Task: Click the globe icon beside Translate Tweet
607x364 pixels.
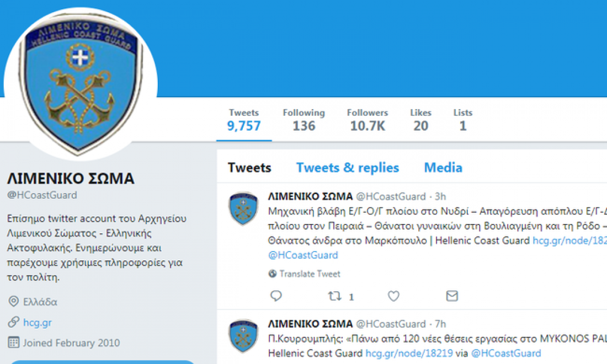Action: click(273, 274)
